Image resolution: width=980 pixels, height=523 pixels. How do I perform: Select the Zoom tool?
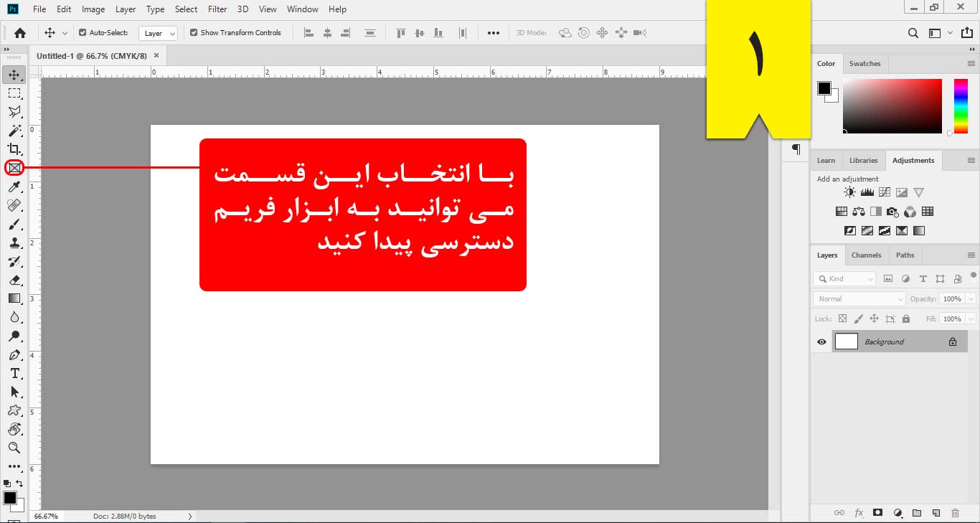[x=14, y=448]
